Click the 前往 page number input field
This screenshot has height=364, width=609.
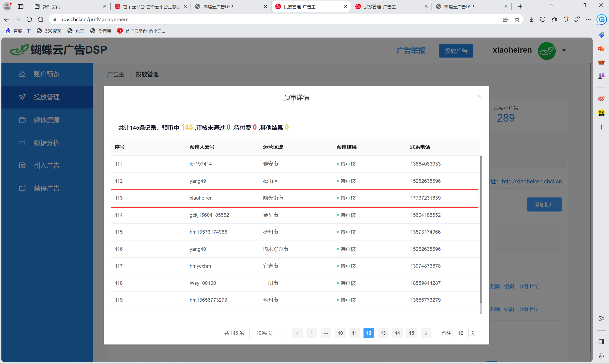pyautogui.click(x=460, y=333)
